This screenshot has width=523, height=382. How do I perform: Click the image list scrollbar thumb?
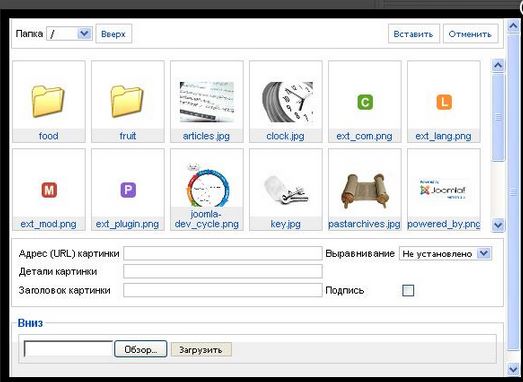498,117
